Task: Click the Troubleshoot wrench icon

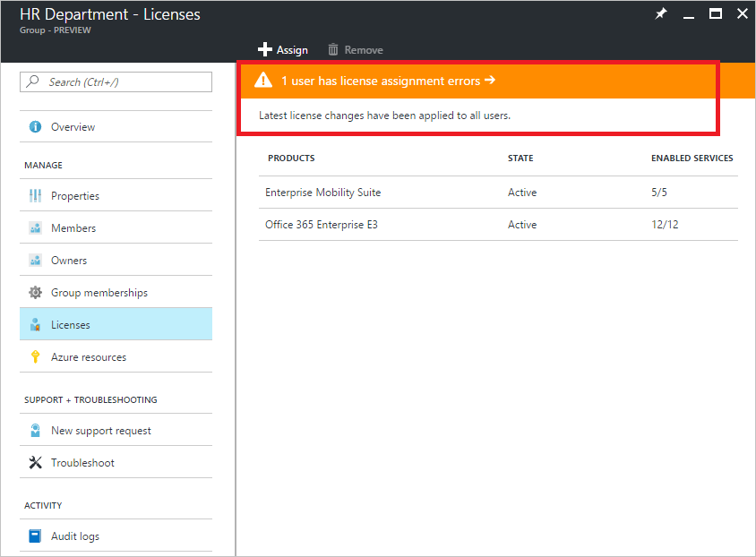Action: [x=35, y=463]
